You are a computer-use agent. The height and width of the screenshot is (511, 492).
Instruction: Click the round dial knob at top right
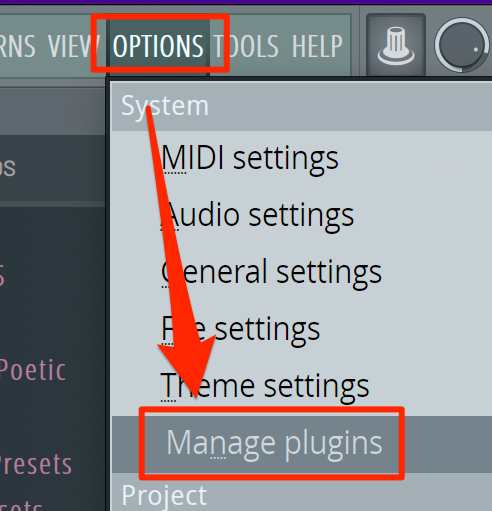[x=462, y=45]
